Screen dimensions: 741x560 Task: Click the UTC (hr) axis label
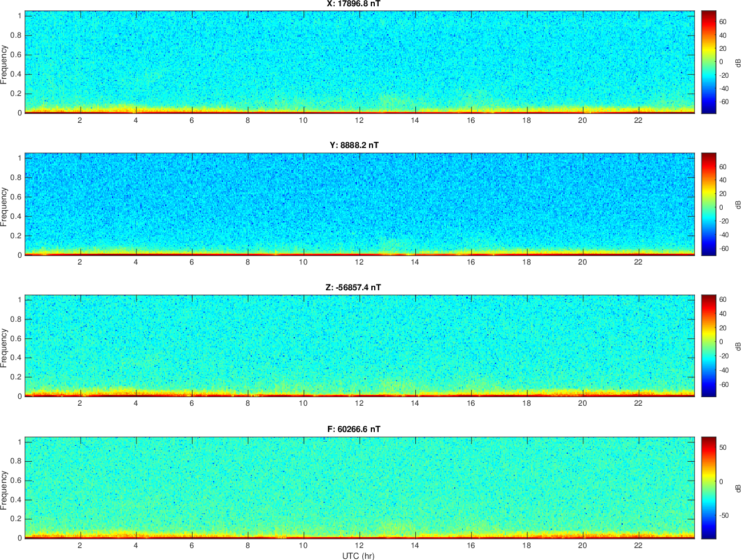click(x=358, y=555)
